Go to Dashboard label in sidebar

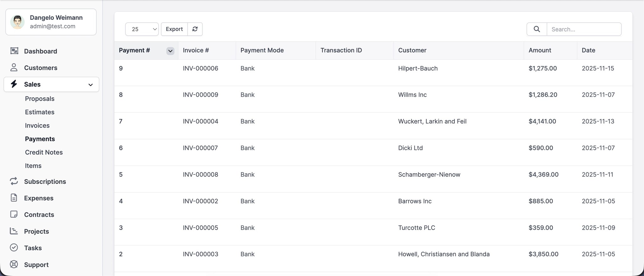pyautogui.click(x=41, y=51)
